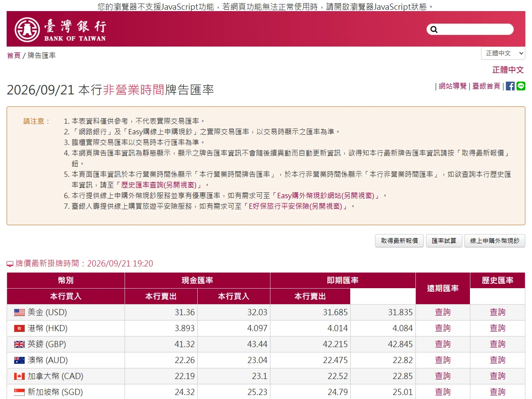Click CAD row 遠期匯率 查詢 link
Viewport: 532px width, 399px height.
[x=442, y=376]
